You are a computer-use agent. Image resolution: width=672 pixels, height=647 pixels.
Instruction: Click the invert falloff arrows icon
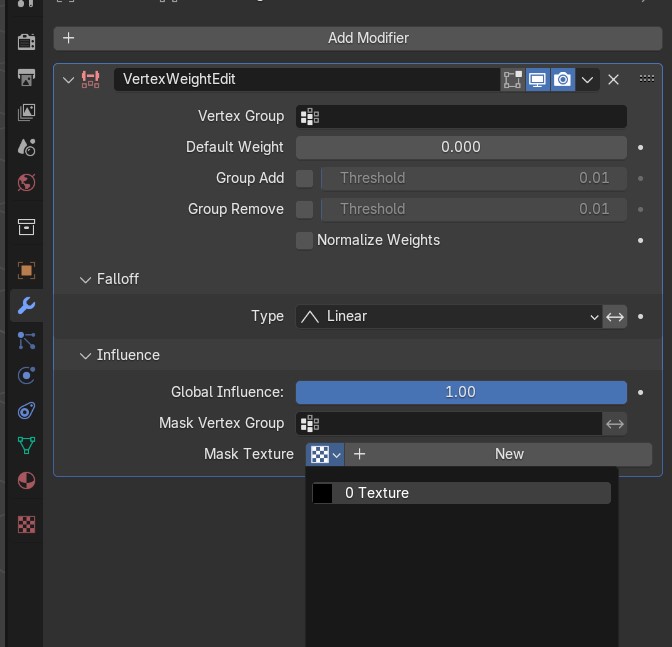click(x=615, y=317)
